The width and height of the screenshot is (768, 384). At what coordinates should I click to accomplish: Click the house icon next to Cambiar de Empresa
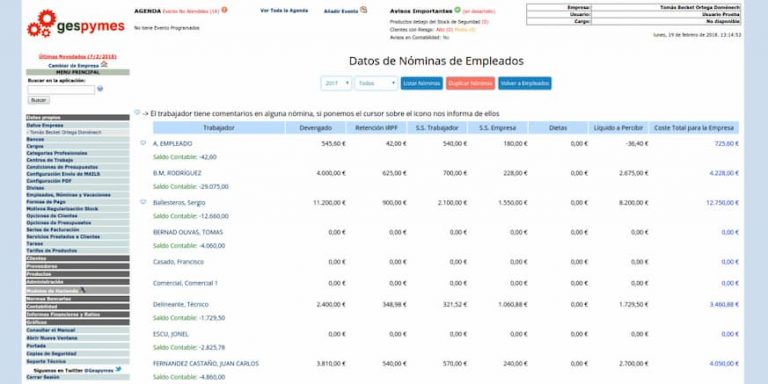(x=104, y=64)
